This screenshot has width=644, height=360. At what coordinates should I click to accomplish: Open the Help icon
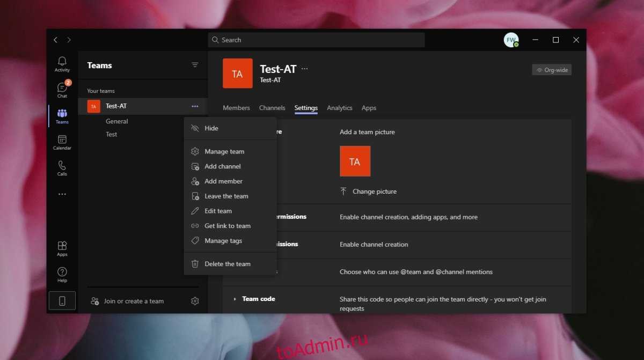coord(62,274)
